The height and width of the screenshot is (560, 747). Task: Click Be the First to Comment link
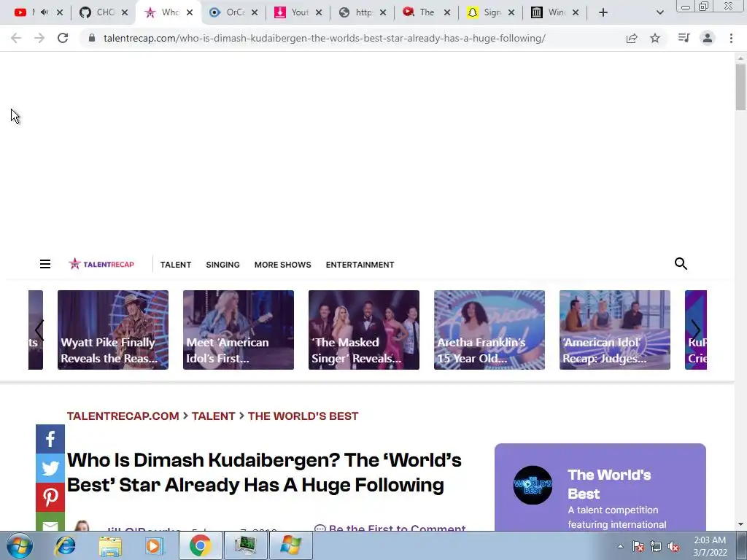pos(390,527)
